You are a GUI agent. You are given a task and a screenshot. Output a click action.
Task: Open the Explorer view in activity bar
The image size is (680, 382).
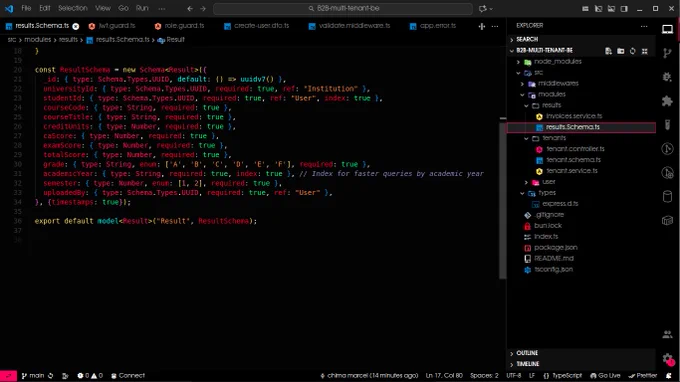coord(667,29)
